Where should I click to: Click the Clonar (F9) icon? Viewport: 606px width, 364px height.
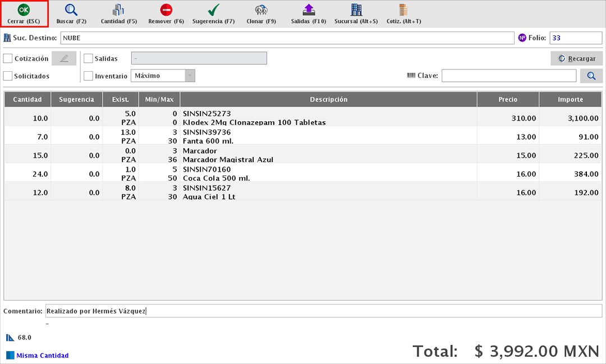pos(261,10)
